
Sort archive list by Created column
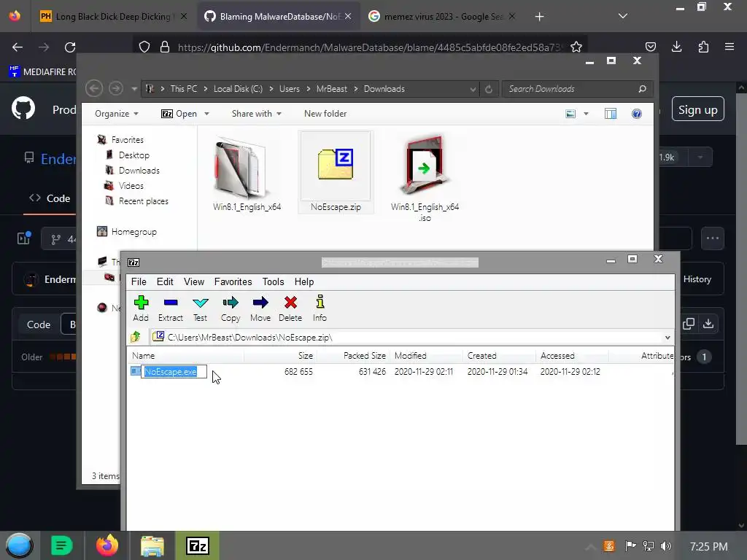(x=499, y=356)
